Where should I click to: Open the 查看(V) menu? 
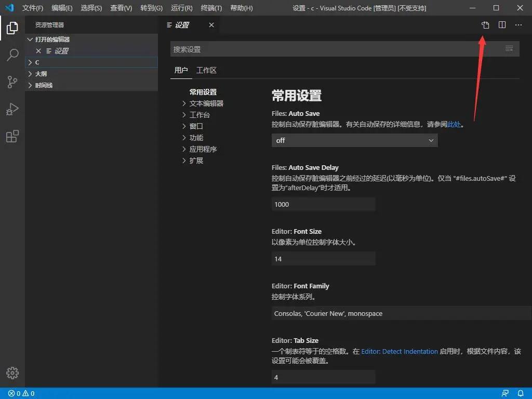click(x=121, y=8)
